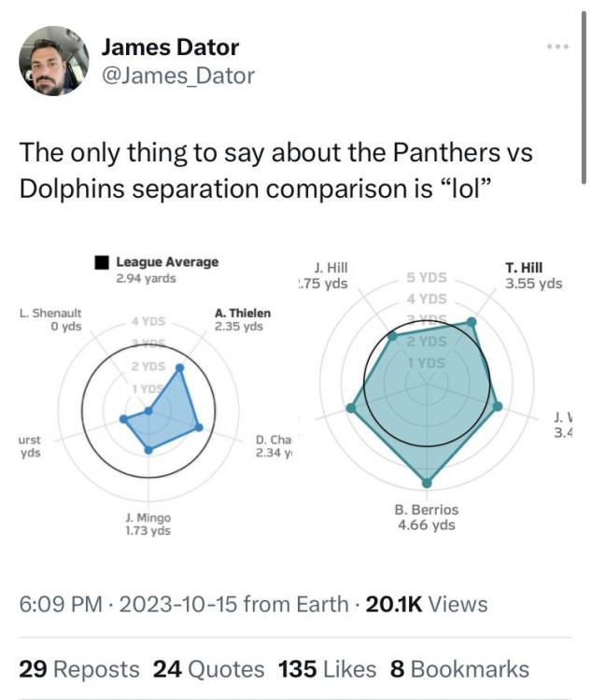Click the 6:09 PM timestamp
The height and width of the screenshot is (700, 591).
coord(58,604)
